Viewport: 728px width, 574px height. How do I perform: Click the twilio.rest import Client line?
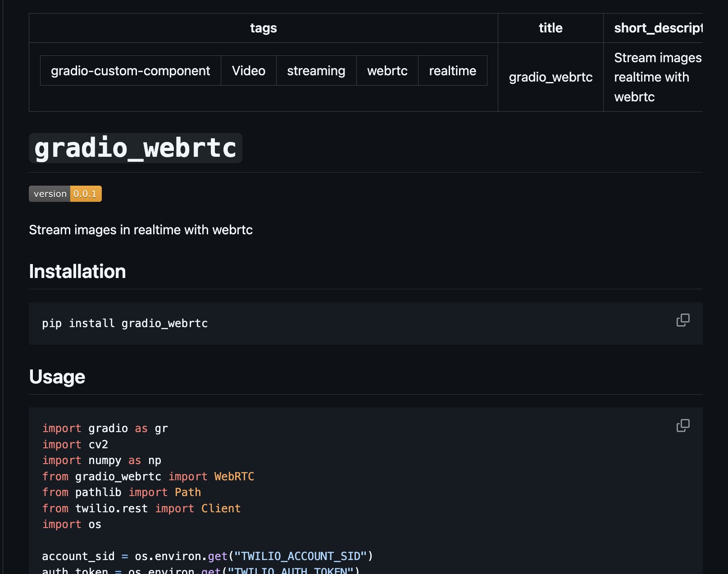pyautogui.click(x=141, y=509)
